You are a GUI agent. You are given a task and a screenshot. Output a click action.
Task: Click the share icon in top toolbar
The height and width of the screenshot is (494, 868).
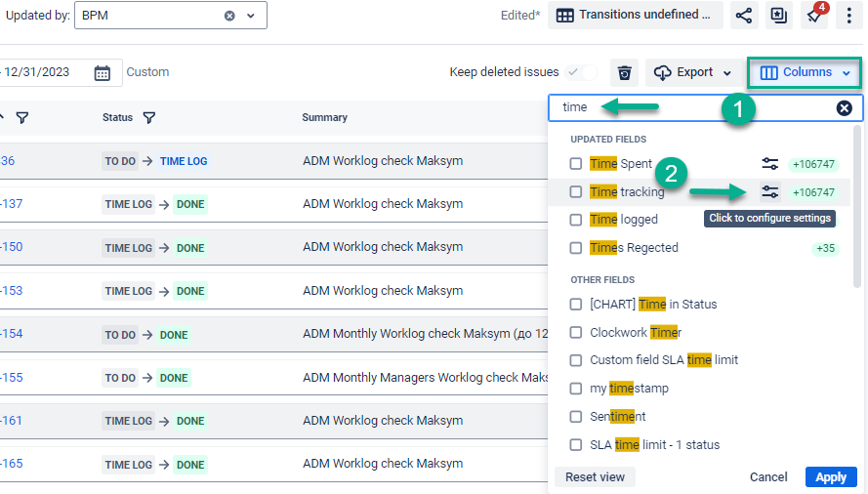pos(744,16)
